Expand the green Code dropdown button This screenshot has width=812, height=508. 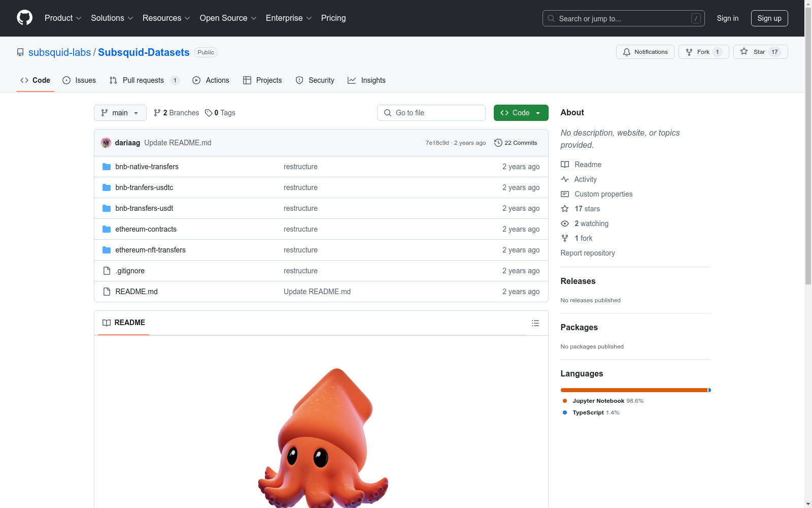521,113
